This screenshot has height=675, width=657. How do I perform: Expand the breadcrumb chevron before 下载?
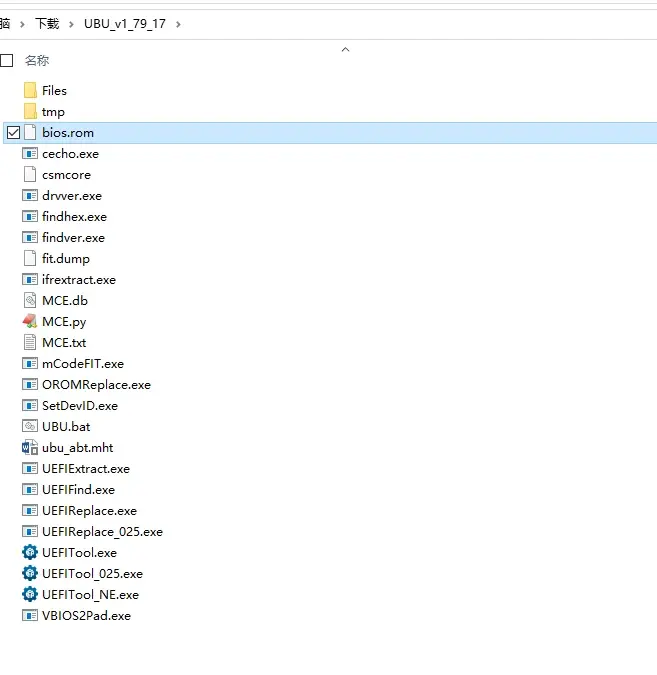click(x=22, y=24)
